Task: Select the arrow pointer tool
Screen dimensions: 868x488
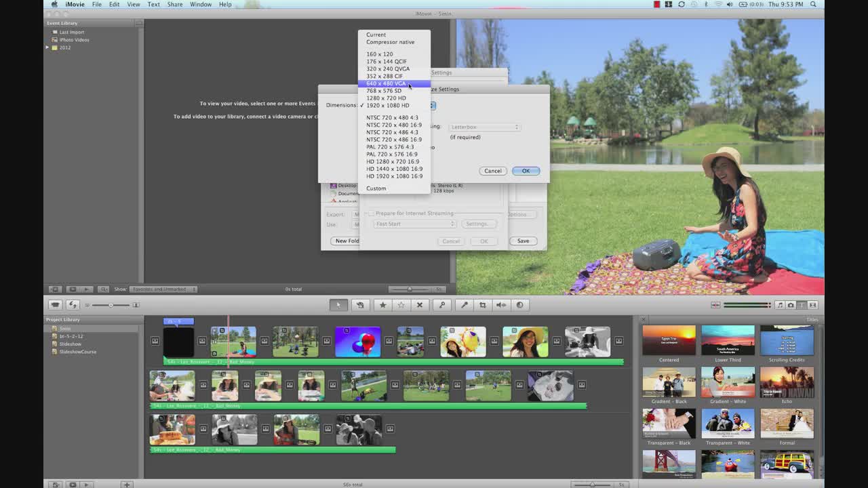Action: point(338,305)
